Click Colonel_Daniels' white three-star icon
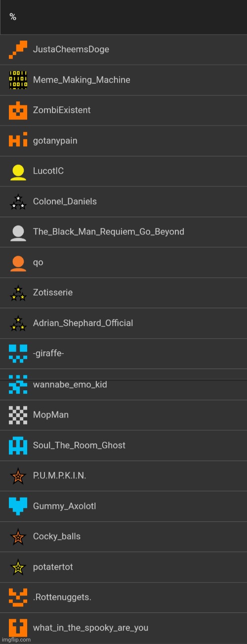The height and width of the screenshot is (644, 247). [x=18, y=201]
